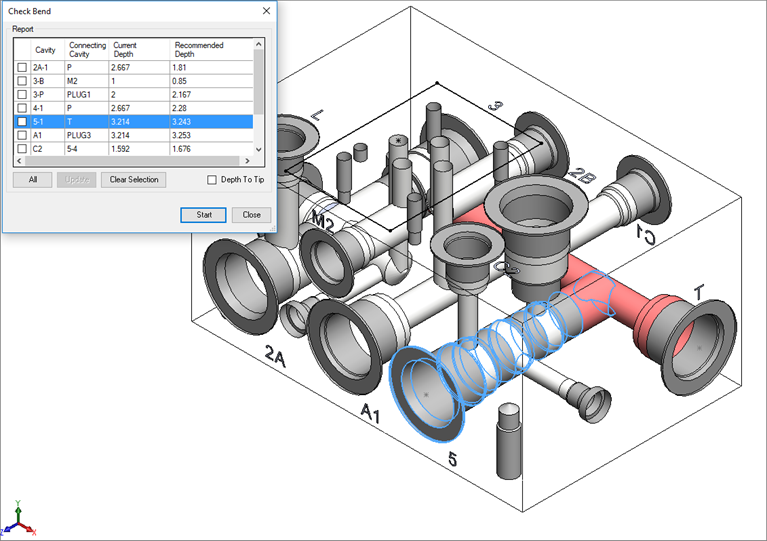Close the dialog with the Close button
The image size is (767, 541).
pyautogui.click(x=251, y=215)
